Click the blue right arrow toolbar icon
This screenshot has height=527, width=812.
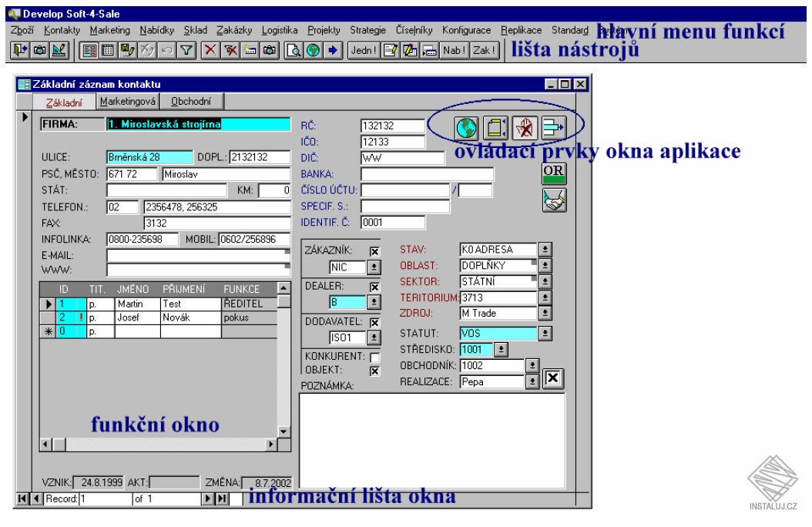[333, 50]
